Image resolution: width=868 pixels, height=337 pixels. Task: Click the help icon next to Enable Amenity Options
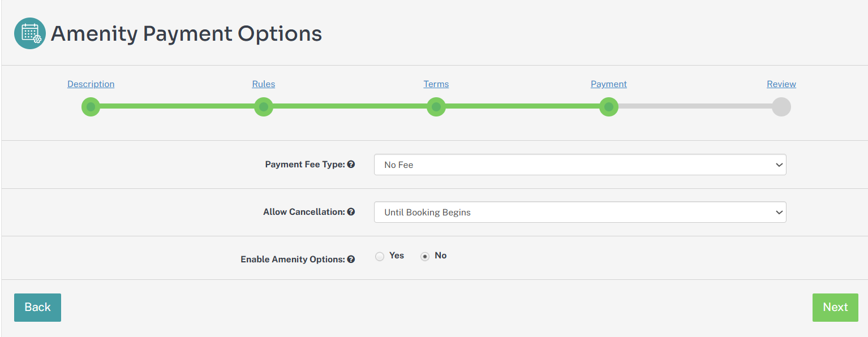(351, 260)
